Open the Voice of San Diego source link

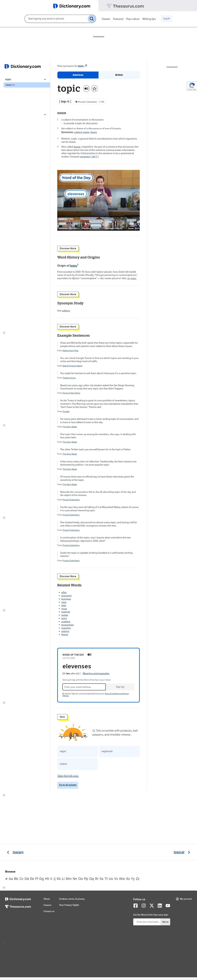71,393
